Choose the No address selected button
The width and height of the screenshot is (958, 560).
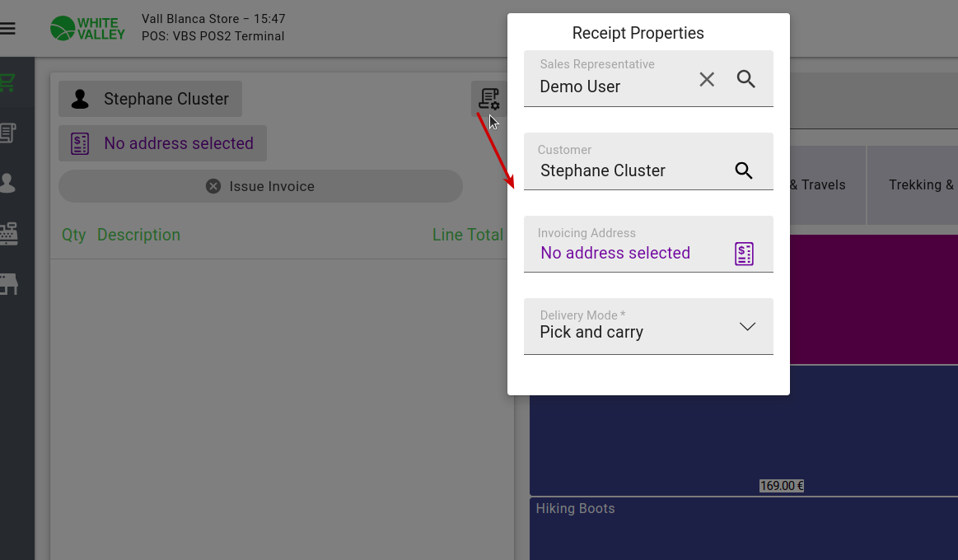[162, 143]
